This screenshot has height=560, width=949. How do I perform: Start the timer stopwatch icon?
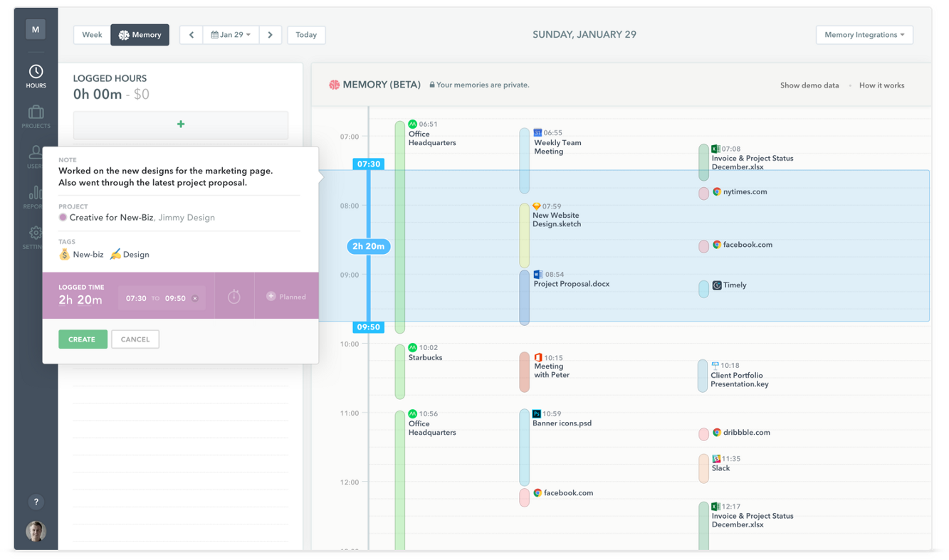(234, 297)
